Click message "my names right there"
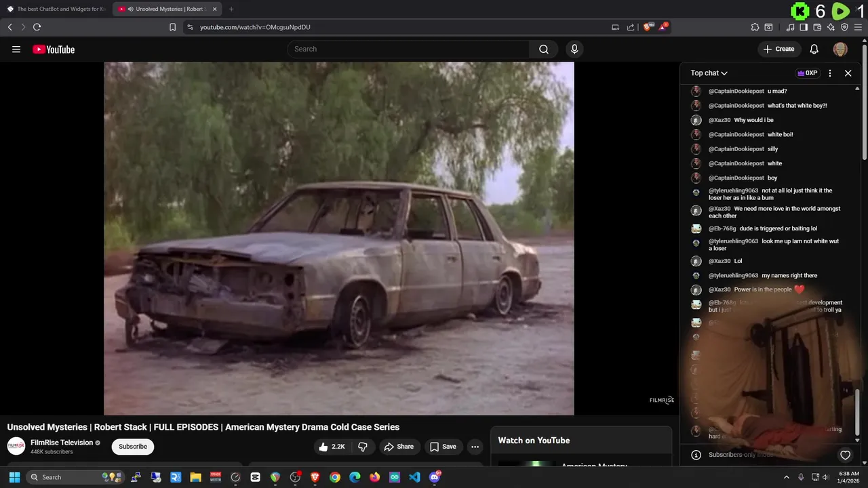This screenshot has width=868, height=488. [789, 275]
